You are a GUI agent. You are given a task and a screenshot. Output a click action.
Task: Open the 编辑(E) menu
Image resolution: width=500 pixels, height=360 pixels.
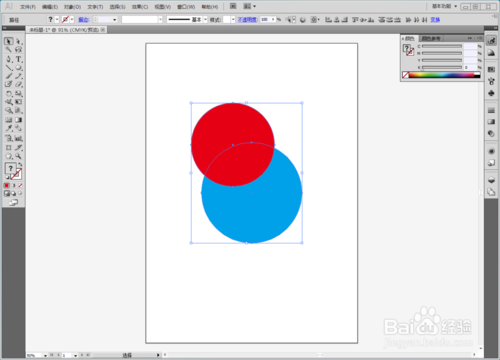point(50,7)
